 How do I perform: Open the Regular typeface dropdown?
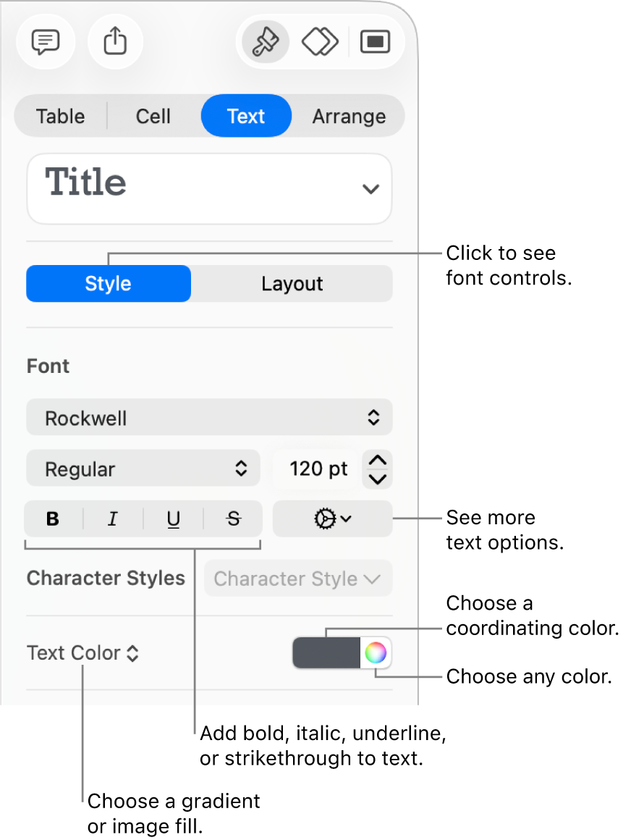point(143,469)
